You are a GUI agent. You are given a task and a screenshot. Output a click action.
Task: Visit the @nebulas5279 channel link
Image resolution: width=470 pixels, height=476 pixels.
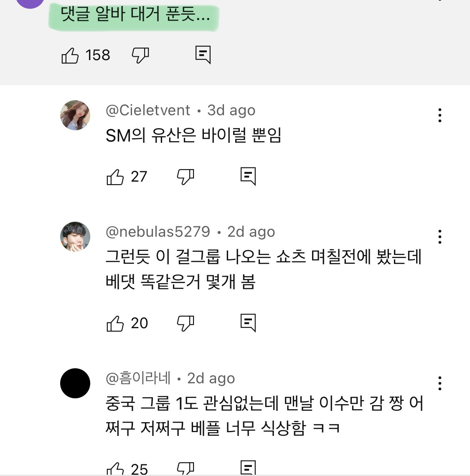158,232
